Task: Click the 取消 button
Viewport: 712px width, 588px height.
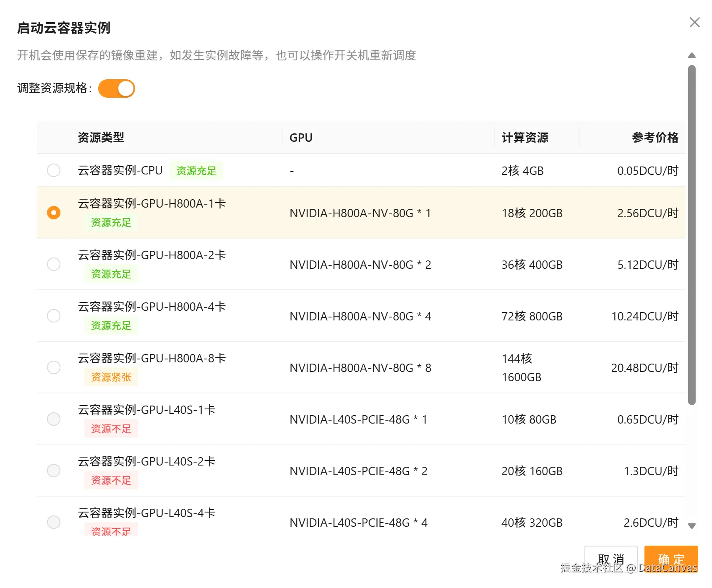Action: 611,559
